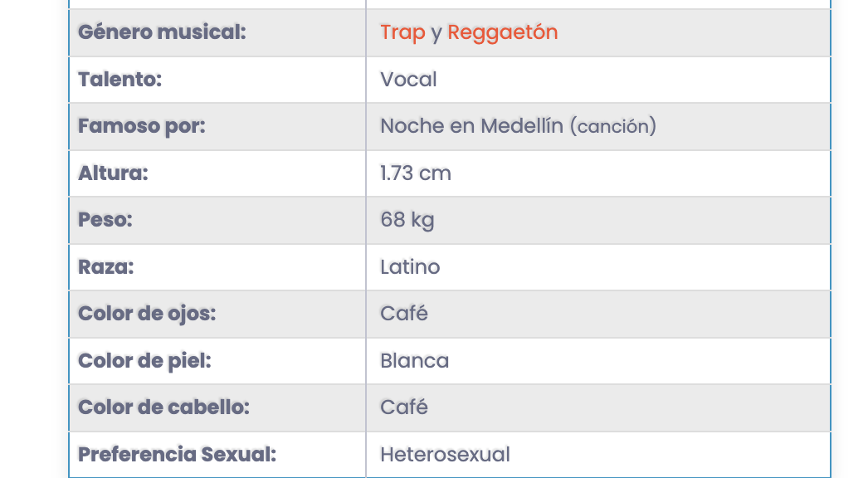
Task: Select the Heterosexual value text
Action: [x=445, y=455]
